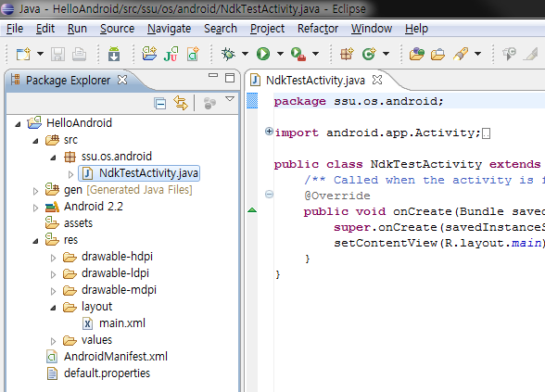Toggle Link with Editor in Package Explorer
The width and height of the screenshot is (545, 392).
(181, 103)
